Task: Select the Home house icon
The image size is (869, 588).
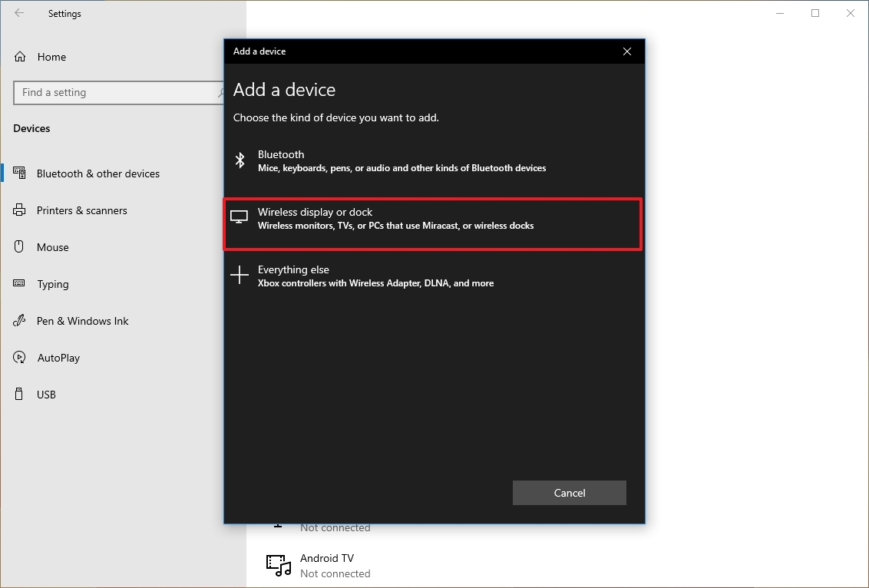Action: pyautogui.click(x=18, y=56)
